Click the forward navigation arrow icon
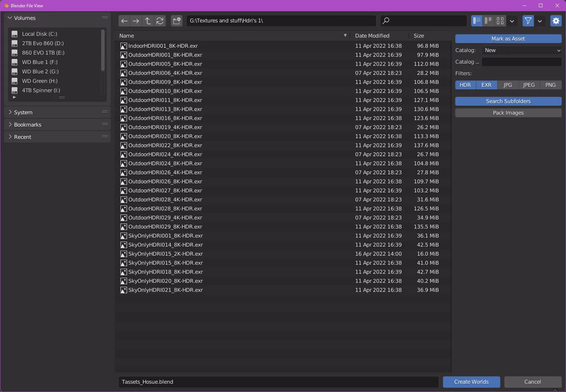The height and width of the screenshot is (392, 566). point(136,21)
